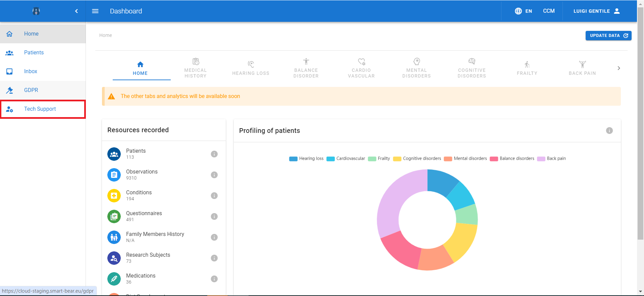Viewport: 644px width, 296px height.
Task: Click the Family Members History icon
Action: click(x=114, y=237)
